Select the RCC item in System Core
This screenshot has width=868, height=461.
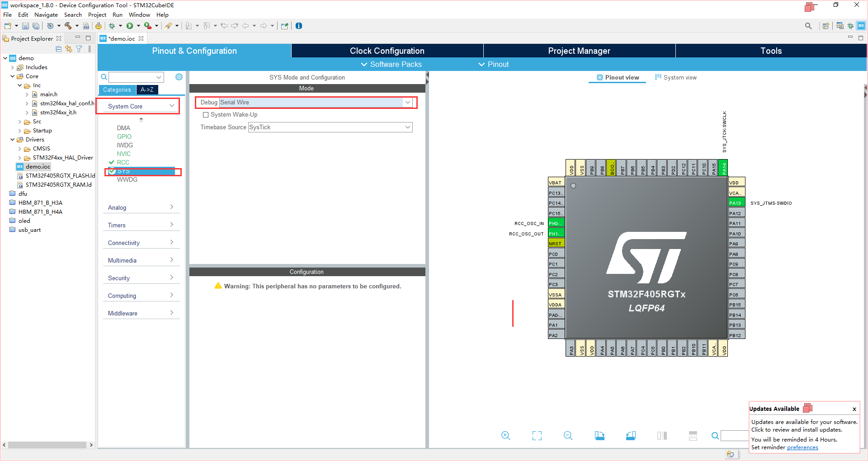(x=123, y=162)
